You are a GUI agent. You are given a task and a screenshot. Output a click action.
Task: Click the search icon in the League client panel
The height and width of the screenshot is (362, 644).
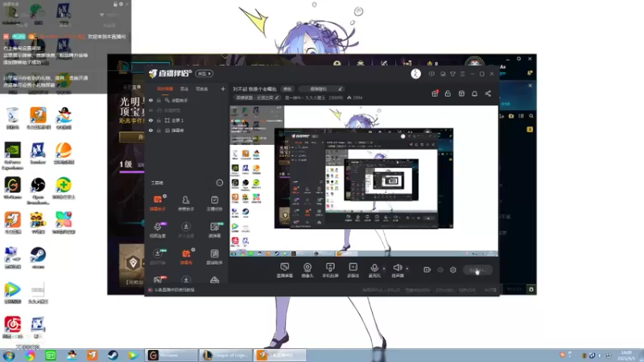(531, 116)
